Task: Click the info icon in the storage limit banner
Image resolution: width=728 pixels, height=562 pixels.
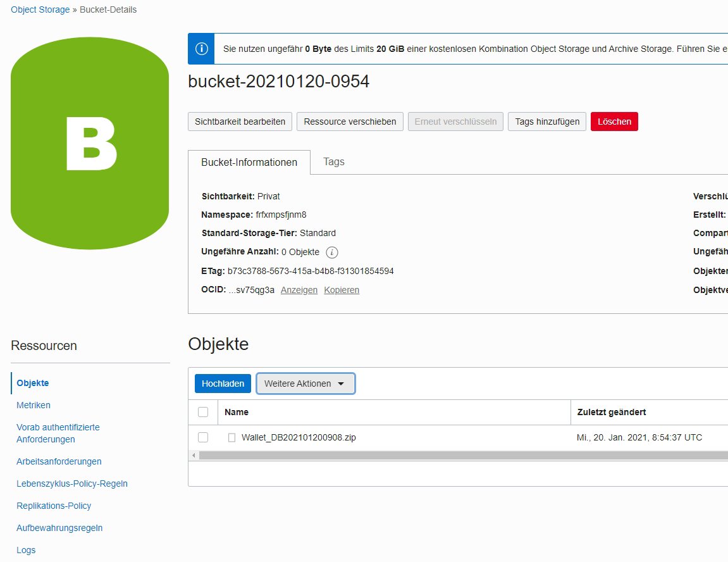Action: point(201,49)
